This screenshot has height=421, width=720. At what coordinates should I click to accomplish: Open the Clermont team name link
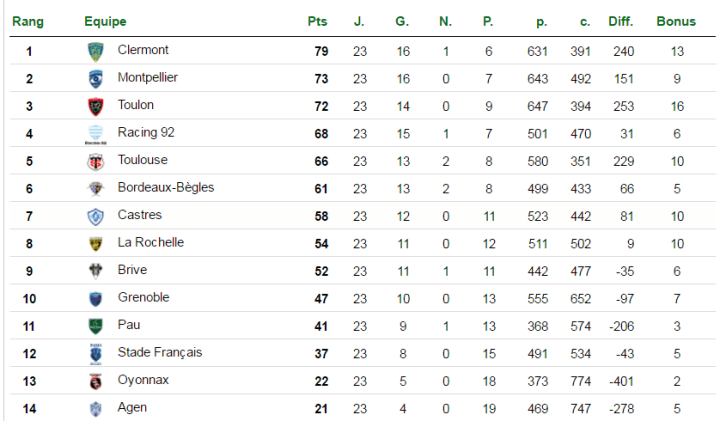[x=143, y=50]
